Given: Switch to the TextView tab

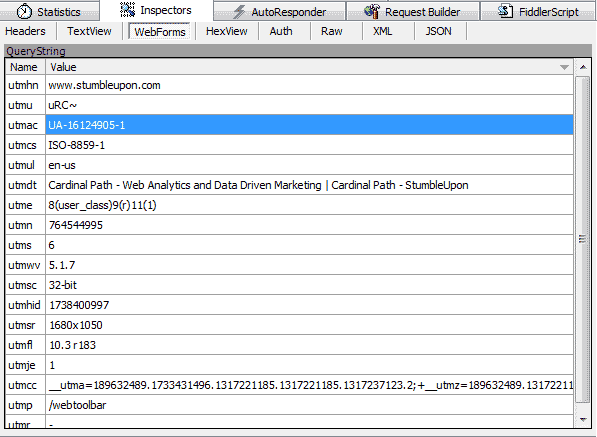Looking at the screenshot, I should click(x=89, y=31).
